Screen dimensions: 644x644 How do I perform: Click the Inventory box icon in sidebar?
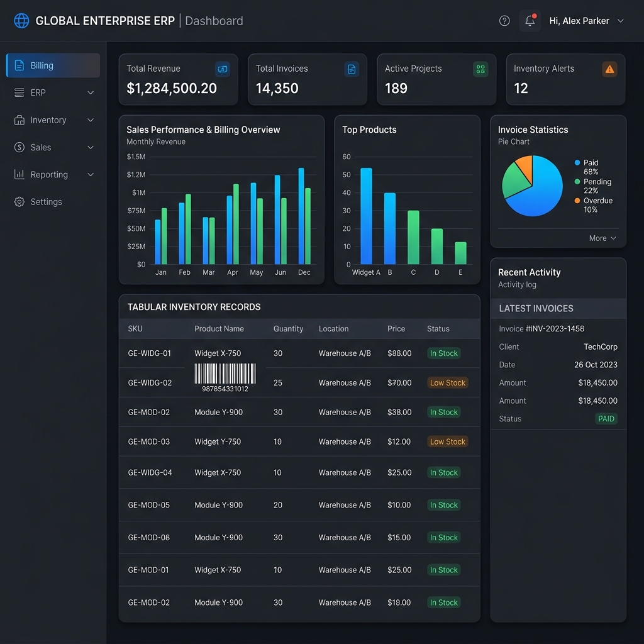(19, 120)
